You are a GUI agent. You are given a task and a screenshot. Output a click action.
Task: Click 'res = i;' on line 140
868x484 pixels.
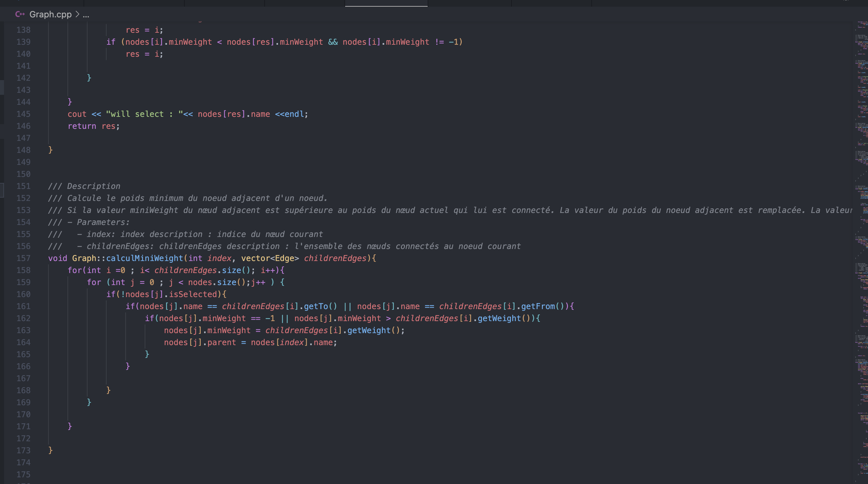tap(145, 54)
